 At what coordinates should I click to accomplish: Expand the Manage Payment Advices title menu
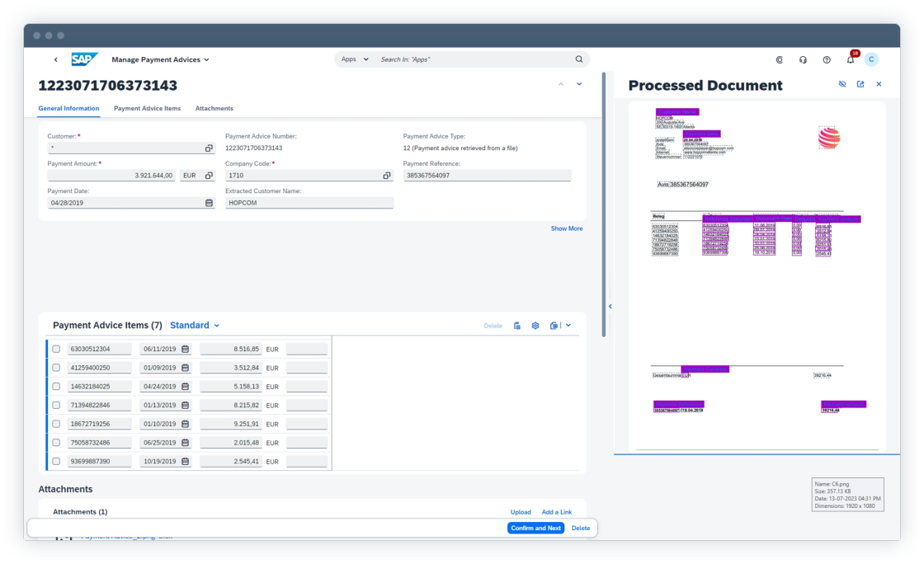tap(160, 59)
